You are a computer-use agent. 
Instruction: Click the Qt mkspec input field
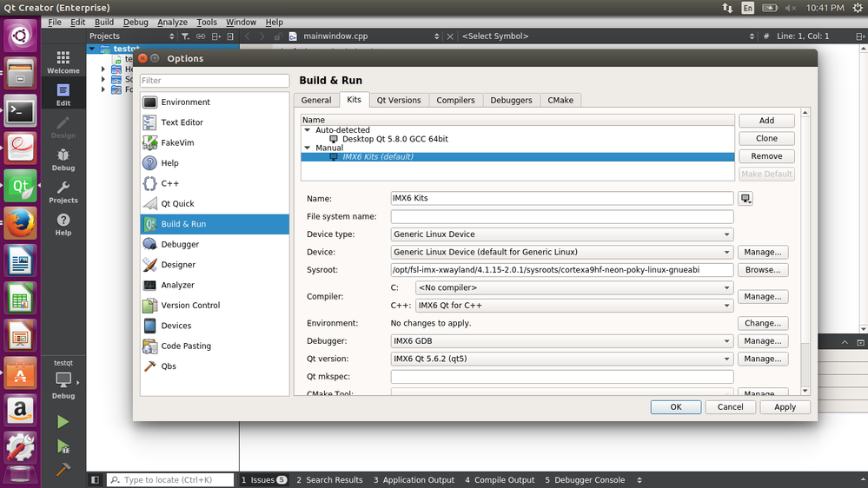562,377
